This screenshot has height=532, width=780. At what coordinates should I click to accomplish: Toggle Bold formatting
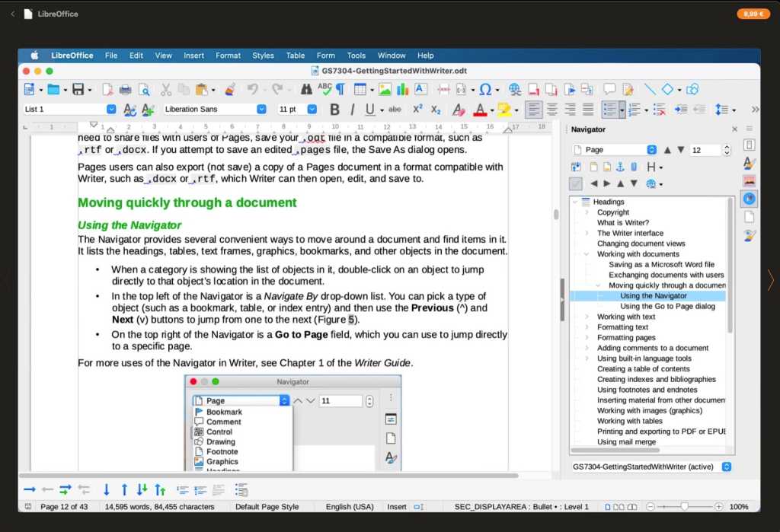coord(335,110)
